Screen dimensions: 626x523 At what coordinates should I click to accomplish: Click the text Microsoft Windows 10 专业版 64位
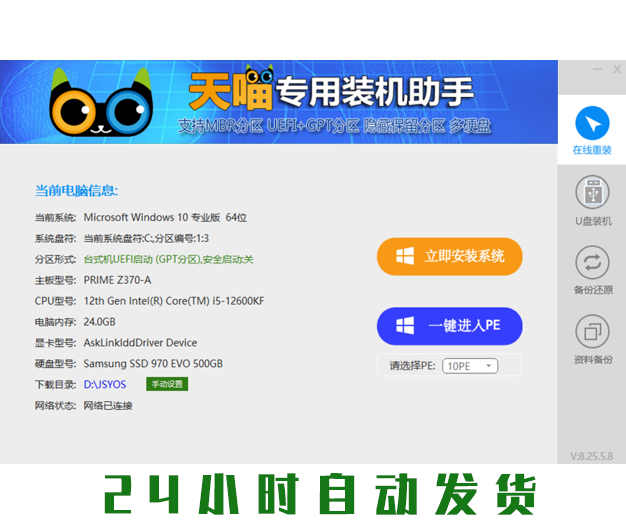click(x=165, y=218)
